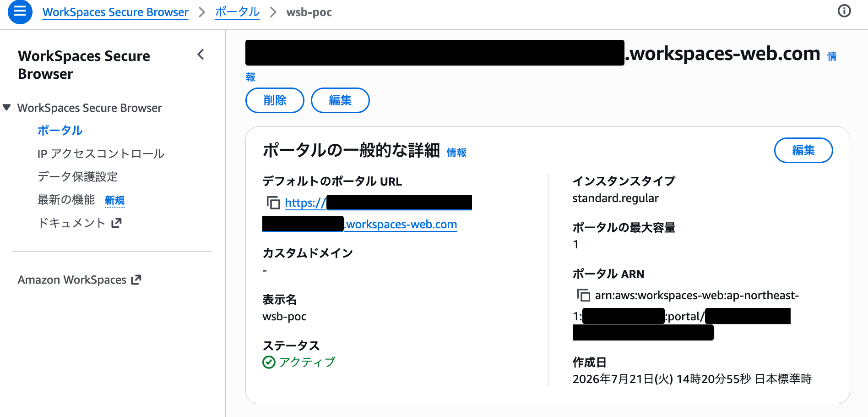Open the 情報 link next to the portal domain title
Image resolution: width=868 pixels, height=417 pixels.
[x=832, y=56]
